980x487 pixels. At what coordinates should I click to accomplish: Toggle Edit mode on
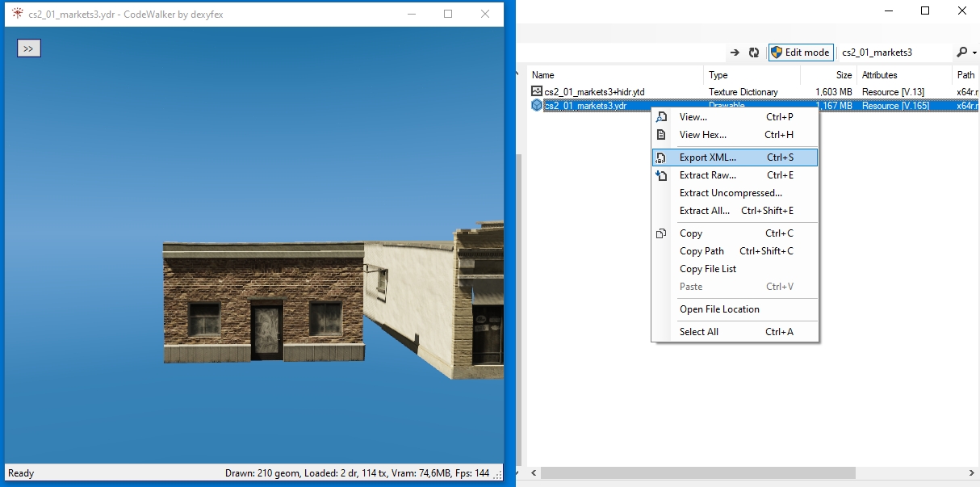coord(800,52)
